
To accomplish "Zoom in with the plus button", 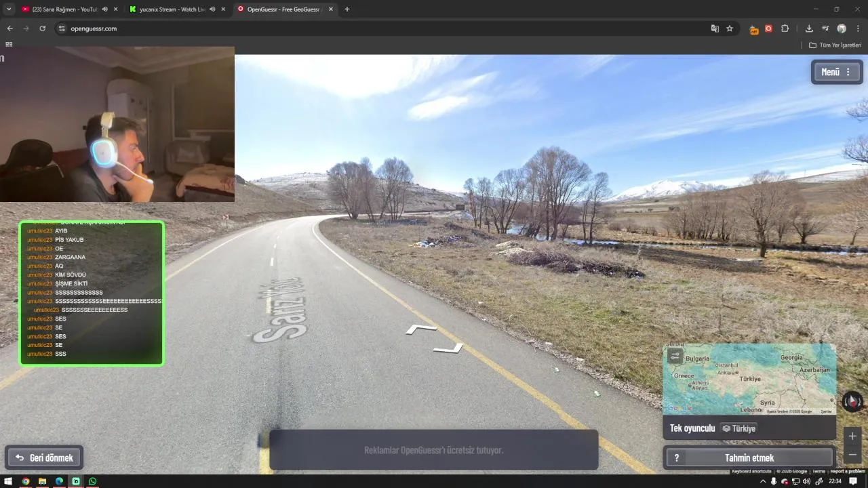I will pos(852,436).
